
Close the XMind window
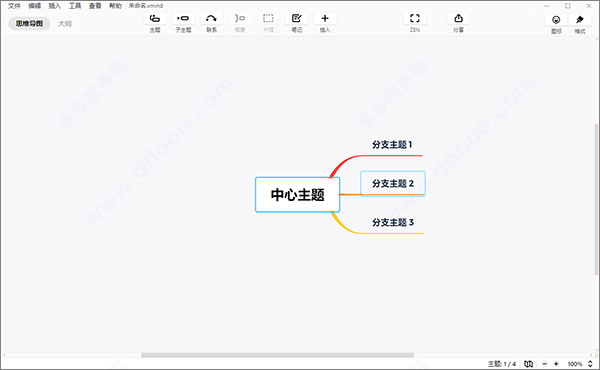coord(589,6)
